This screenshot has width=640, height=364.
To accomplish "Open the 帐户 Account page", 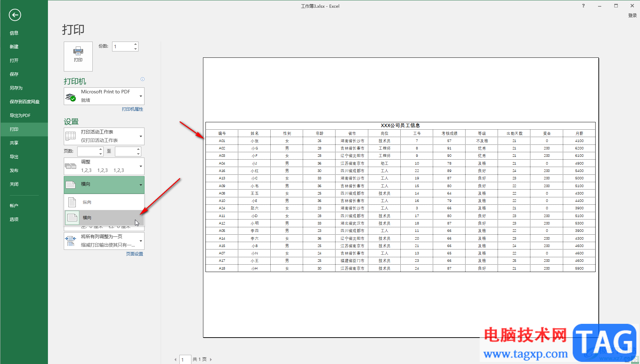I will coord(24,205).
